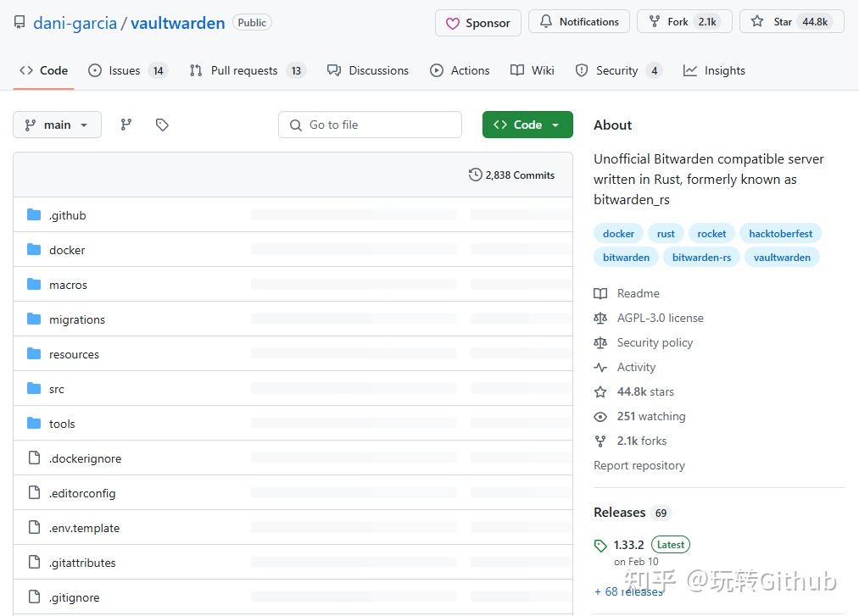The height and width of the screenshot is (616, 859).
Task: Open the macros folder
Action: click(68, 285)
